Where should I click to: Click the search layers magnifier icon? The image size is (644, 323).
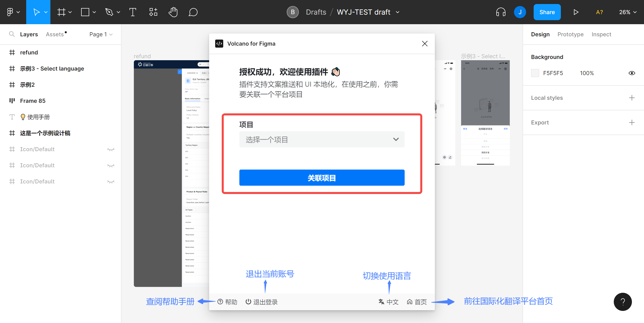point(12,34)
